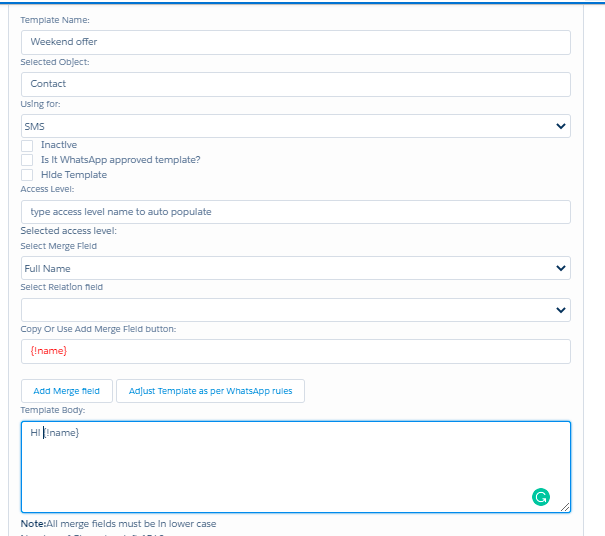The width and height of the screenshot is (605, 536).
Task: Open the Using for SMS dropdown
Action: tap(296, 126)
